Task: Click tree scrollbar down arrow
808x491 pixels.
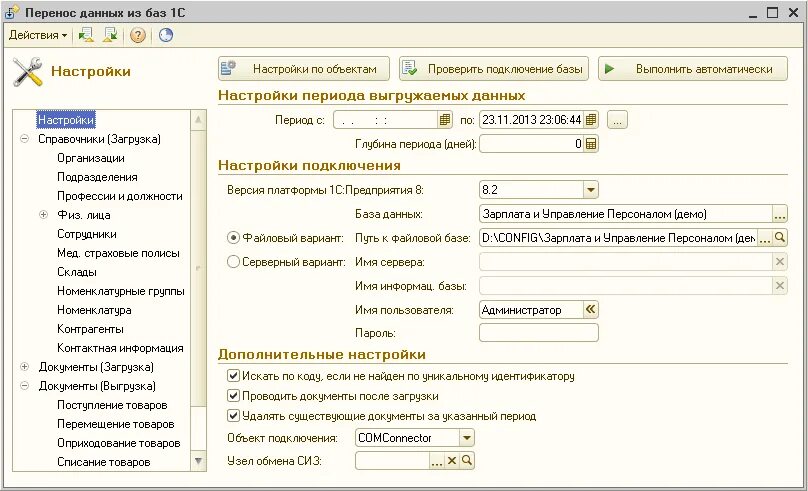Action: coord(198,461)
